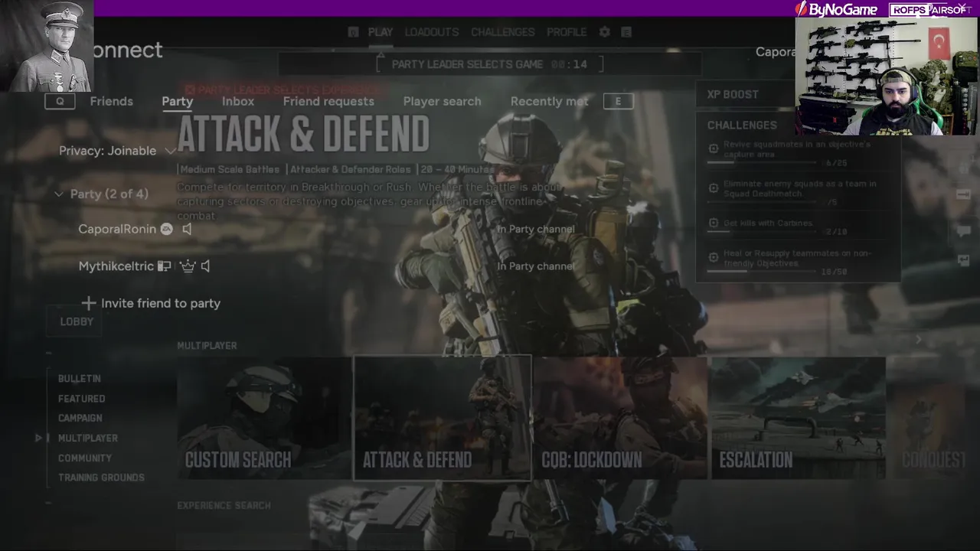Click the Heal or Resupply challenge icon
This screenshot has width=980, height=551.
tap(714, 257)
